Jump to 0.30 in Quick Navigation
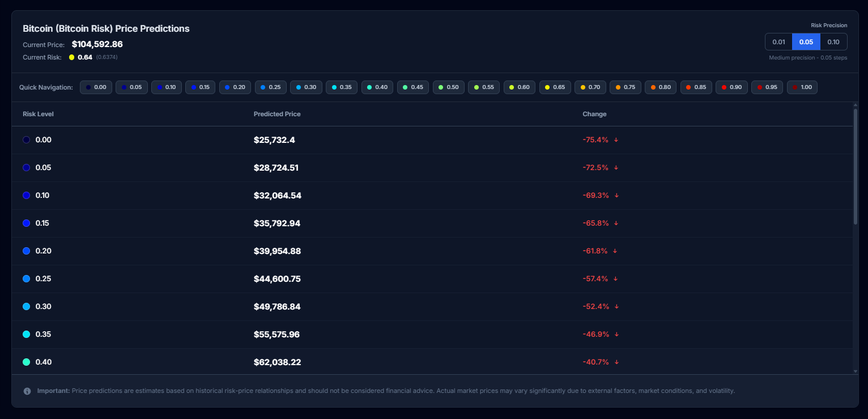The image size is (868, 419). pos(307,87)
